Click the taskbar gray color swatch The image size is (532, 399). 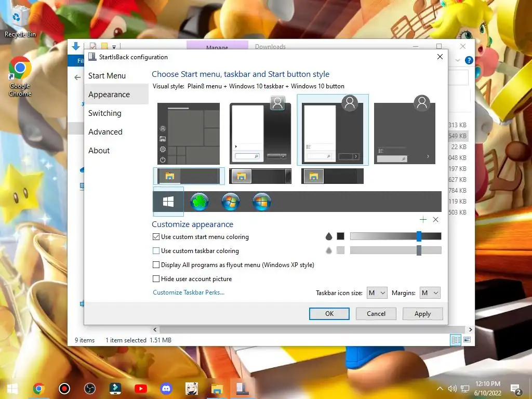[x=340, y=250]
